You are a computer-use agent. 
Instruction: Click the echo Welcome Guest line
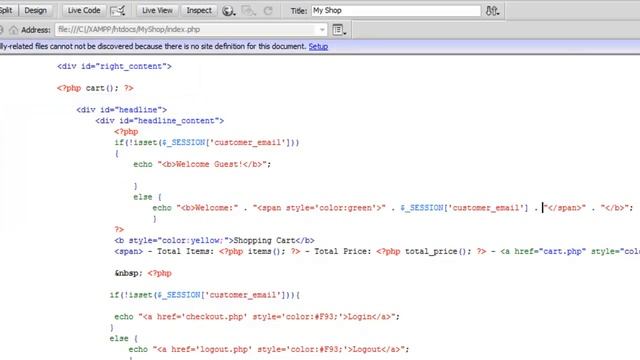202,164
